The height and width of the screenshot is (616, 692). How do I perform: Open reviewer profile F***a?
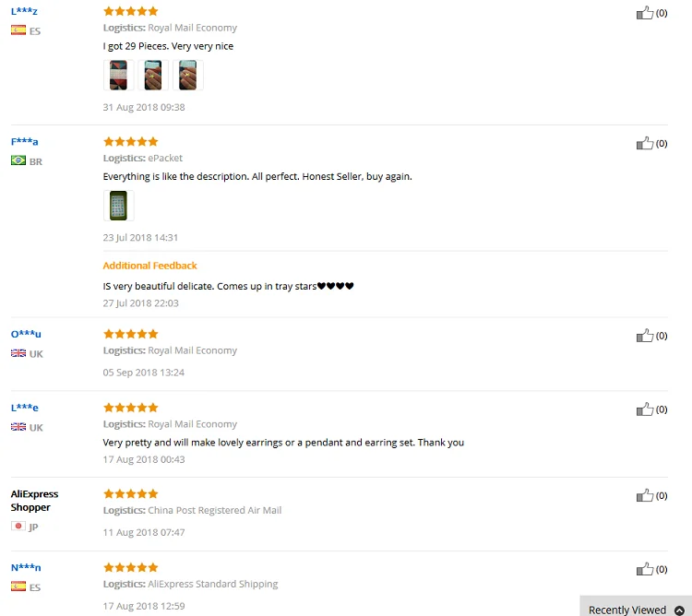(24, 142)
